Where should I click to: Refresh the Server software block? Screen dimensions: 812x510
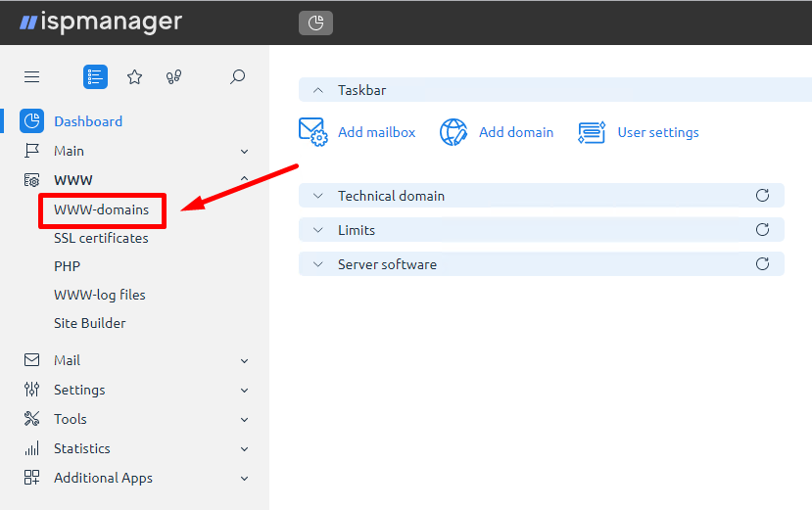click(762, 264)
